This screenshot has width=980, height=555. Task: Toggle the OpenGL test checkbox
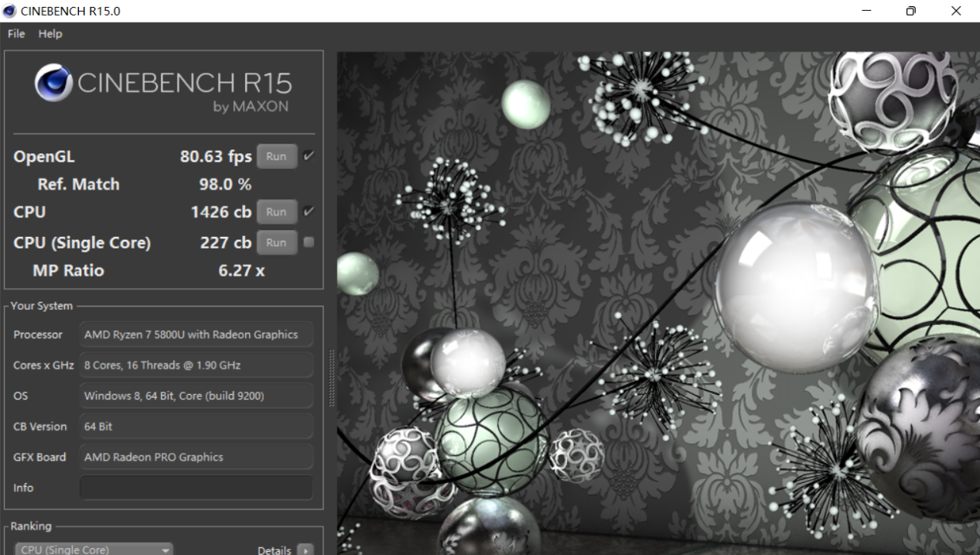coord(309,156)
